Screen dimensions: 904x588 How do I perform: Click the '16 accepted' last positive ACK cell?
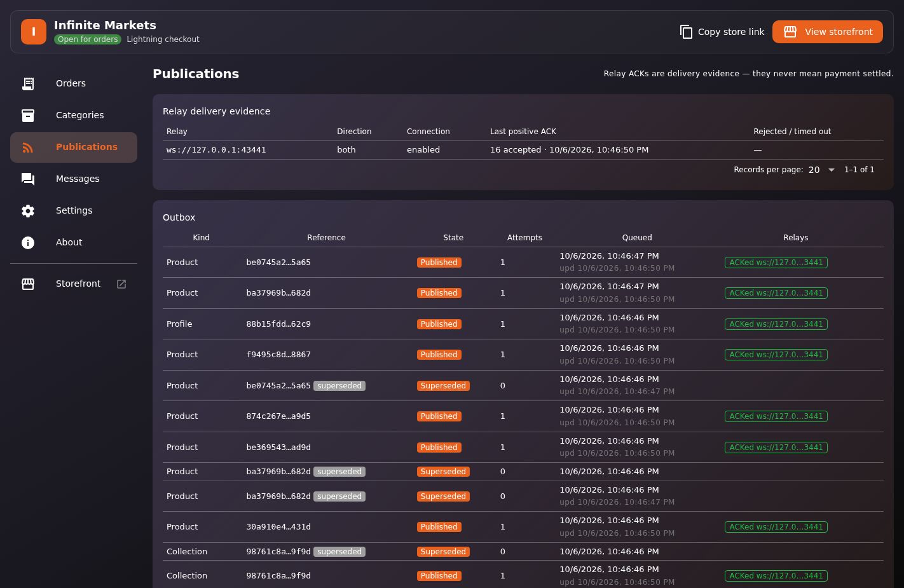(569, 150)
